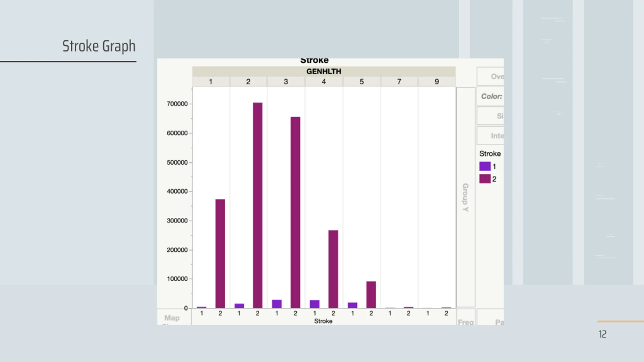Click the Overlay drop zone
This screenshot has width=644, height=362.
tap(491, 76)
